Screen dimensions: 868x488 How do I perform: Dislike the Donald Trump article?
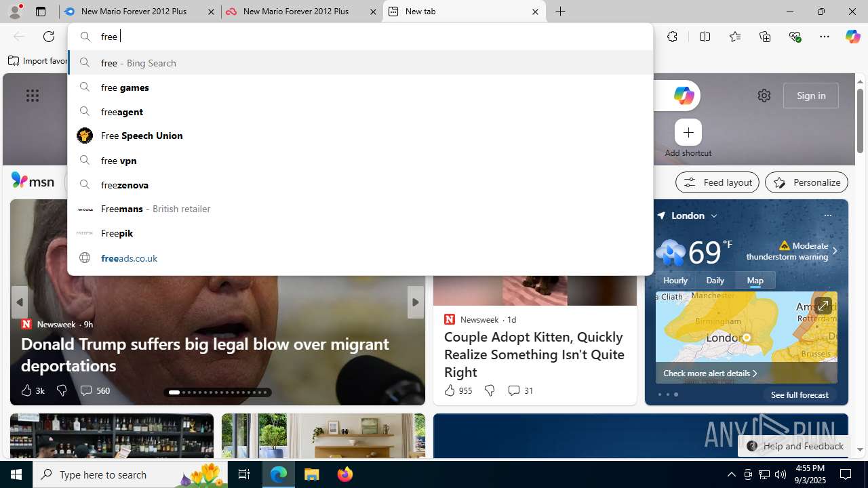tap(61, 390)
